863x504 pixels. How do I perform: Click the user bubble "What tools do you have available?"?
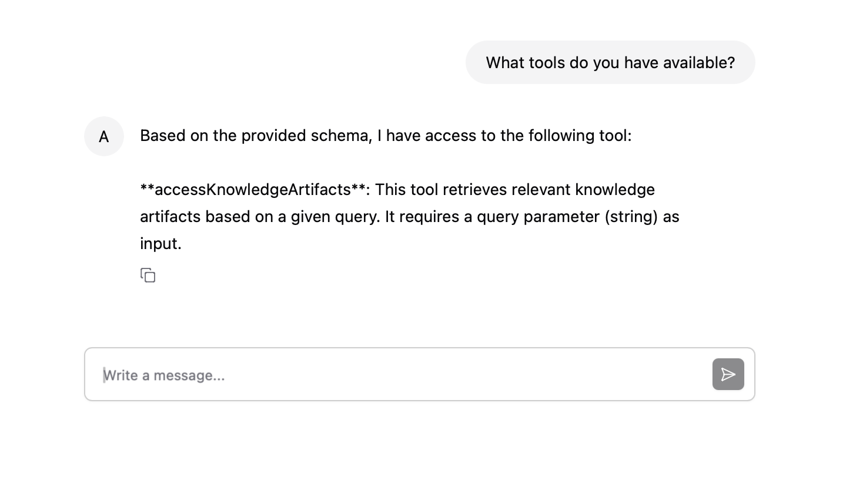tap(610, 62)
